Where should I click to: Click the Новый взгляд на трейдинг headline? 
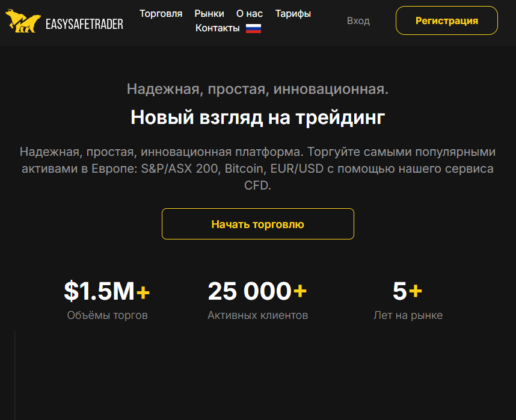257,117
